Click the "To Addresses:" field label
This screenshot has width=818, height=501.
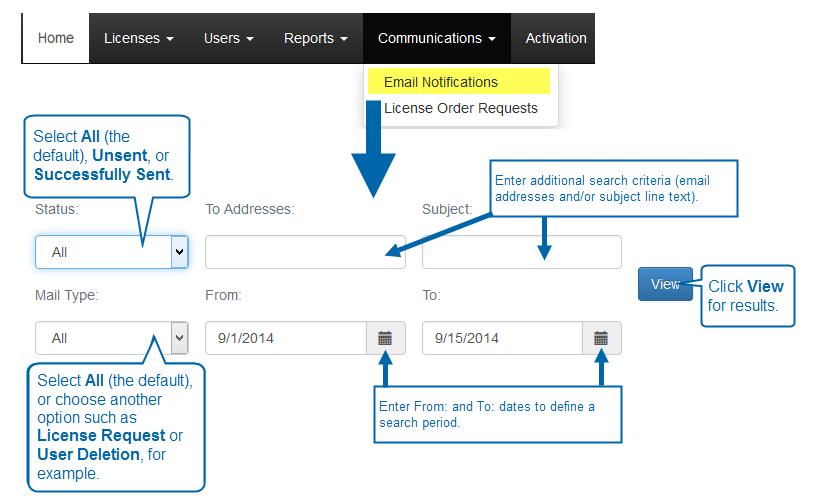tap(249, 209)
